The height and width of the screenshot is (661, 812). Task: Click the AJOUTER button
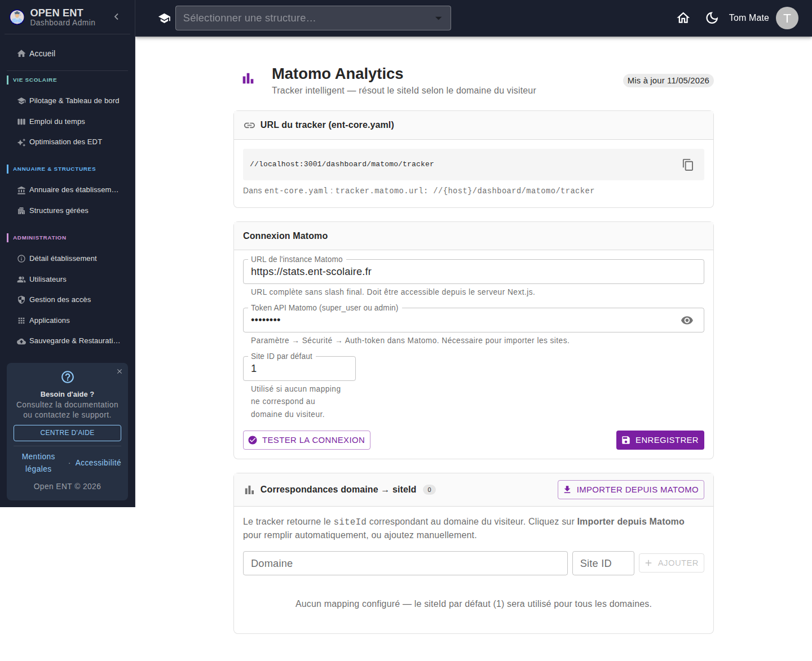[672, 563]
